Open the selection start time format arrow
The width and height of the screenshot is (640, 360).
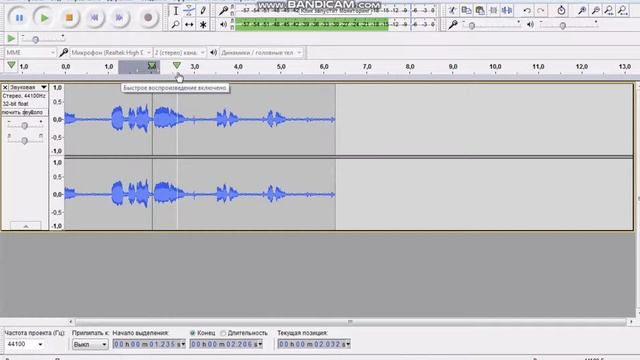pyautogui.click(x=183, y=344)
